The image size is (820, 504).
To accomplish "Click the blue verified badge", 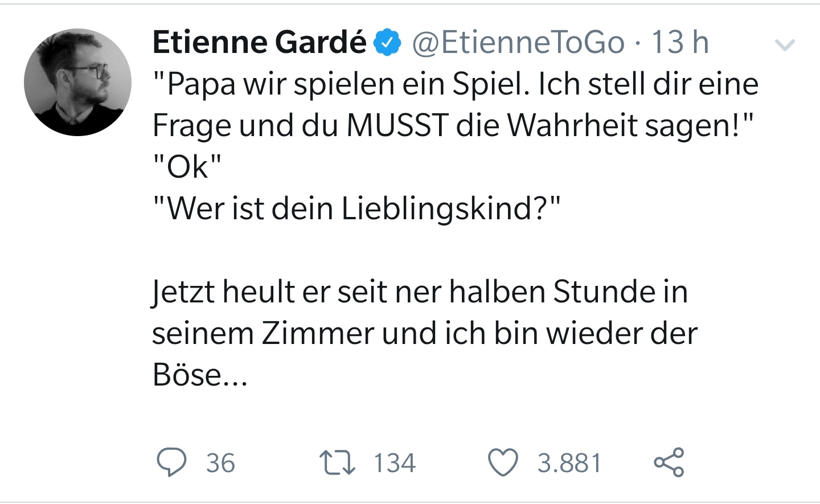I will pyautogui.click(x=388, y=43).
